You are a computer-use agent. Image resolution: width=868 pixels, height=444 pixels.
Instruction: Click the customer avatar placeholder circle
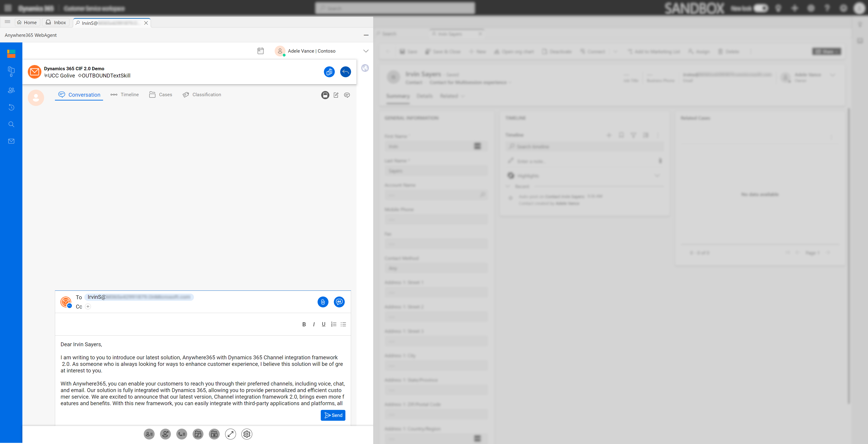pos(36,98)
